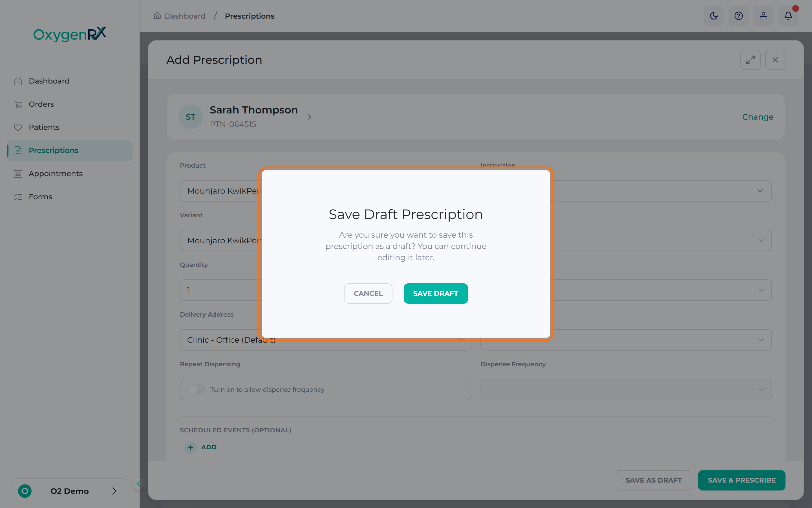The width and height of the screenshot is (812, 508).
Task: Open the notifications bell
Action: tap(788, 16)
